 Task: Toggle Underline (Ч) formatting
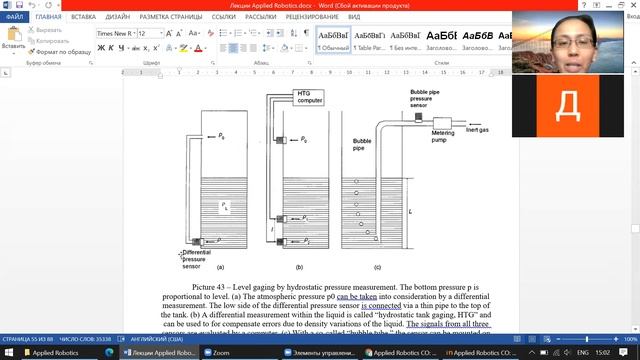tap(121, 48)
